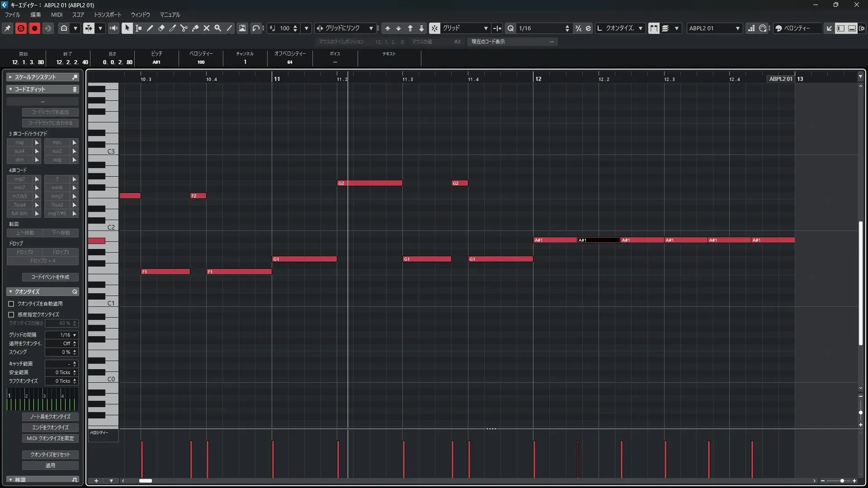Select the Erase tool

pyautogui.click(x=161, y=28)
